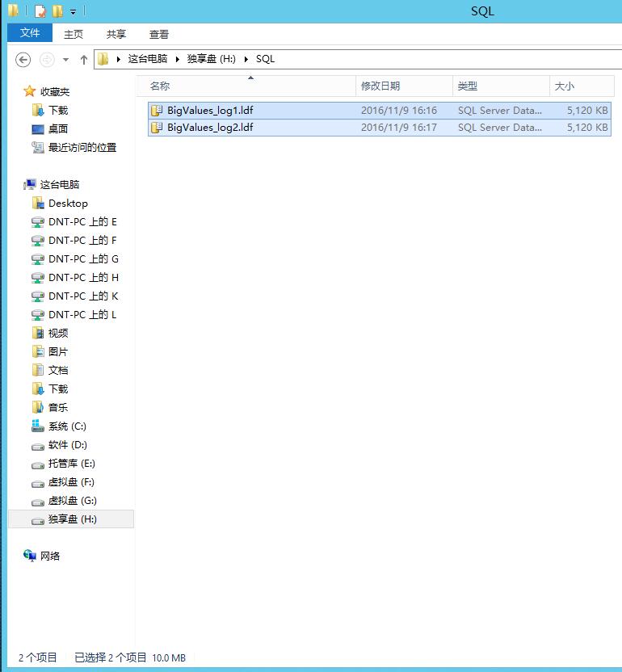Viewport: 622px width, 672px height.
Task: Open 下载 under 收藏夹
Action: [58, 111]
